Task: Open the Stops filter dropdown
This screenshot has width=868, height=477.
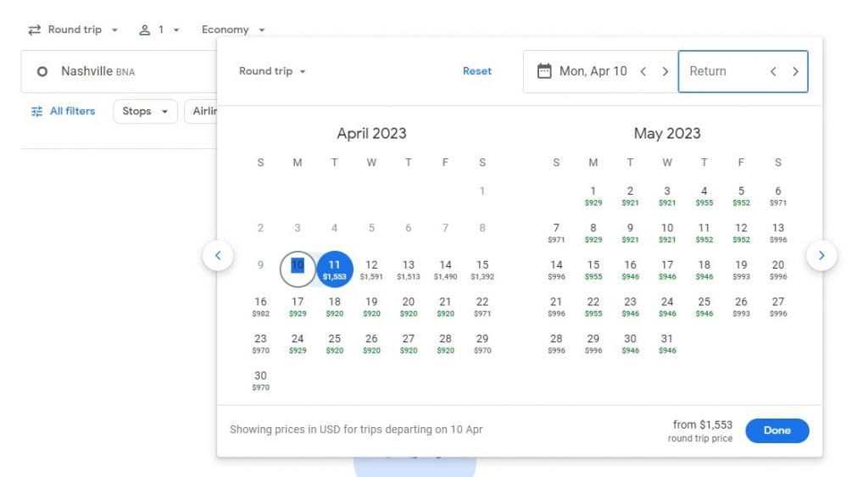Action: coord(145,111)
